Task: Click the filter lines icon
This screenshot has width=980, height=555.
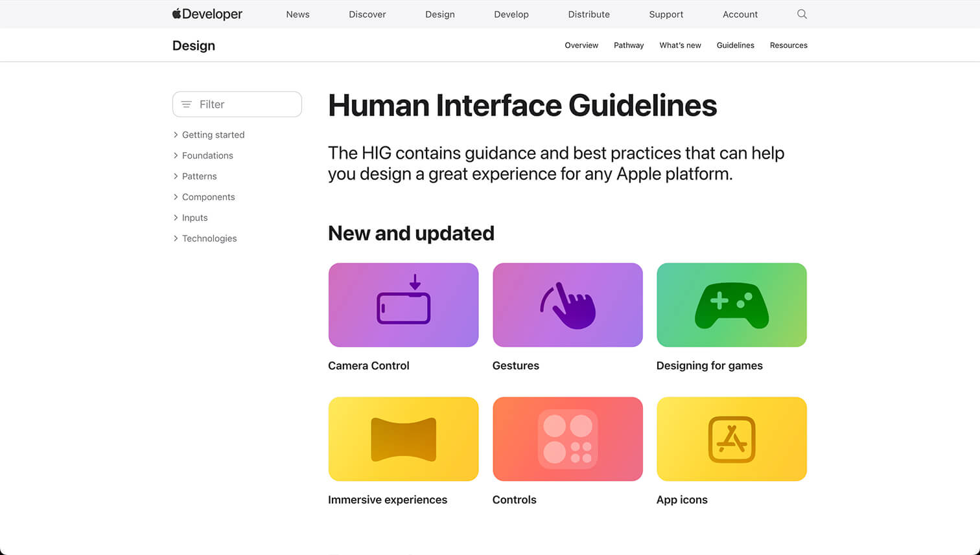Action: [x=187, y=104]
